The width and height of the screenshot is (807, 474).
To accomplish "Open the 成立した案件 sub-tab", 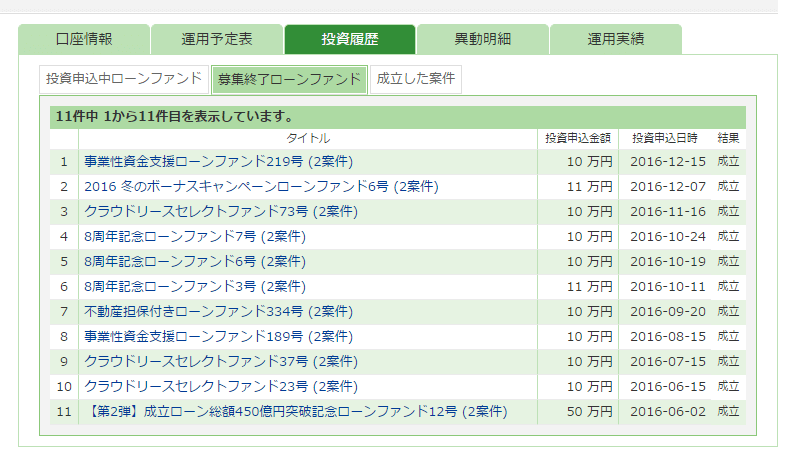I will (x=415, y=79).
